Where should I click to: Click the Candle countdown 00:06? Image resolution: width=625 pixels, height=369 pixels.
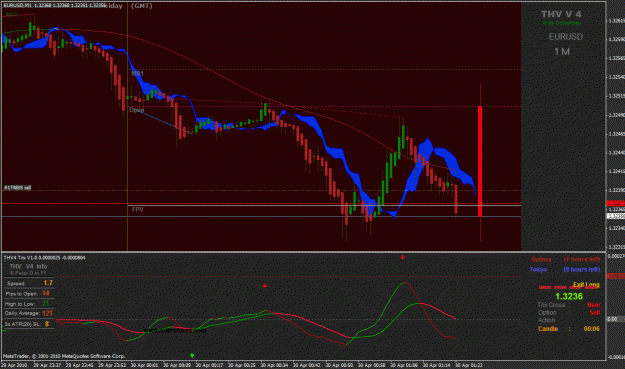pyautogui.click(x=592, y=329)
